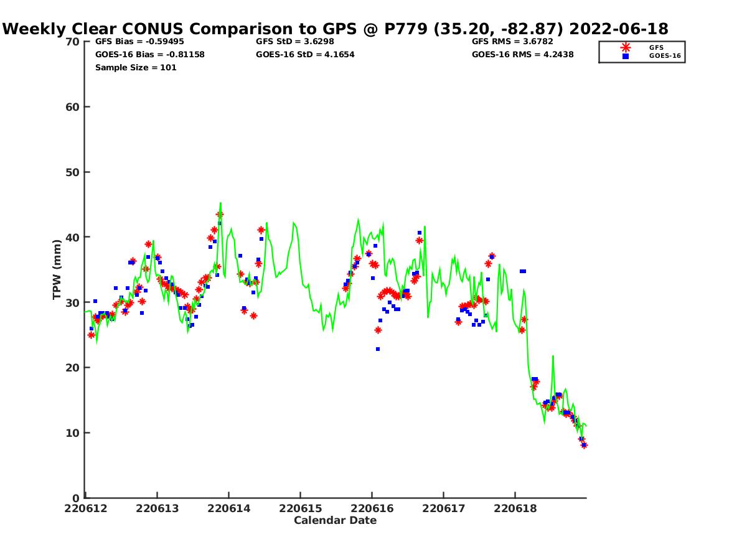Click the 220618 x-axis tick label
Screen dimensions: 747x560
click(515, 508)
